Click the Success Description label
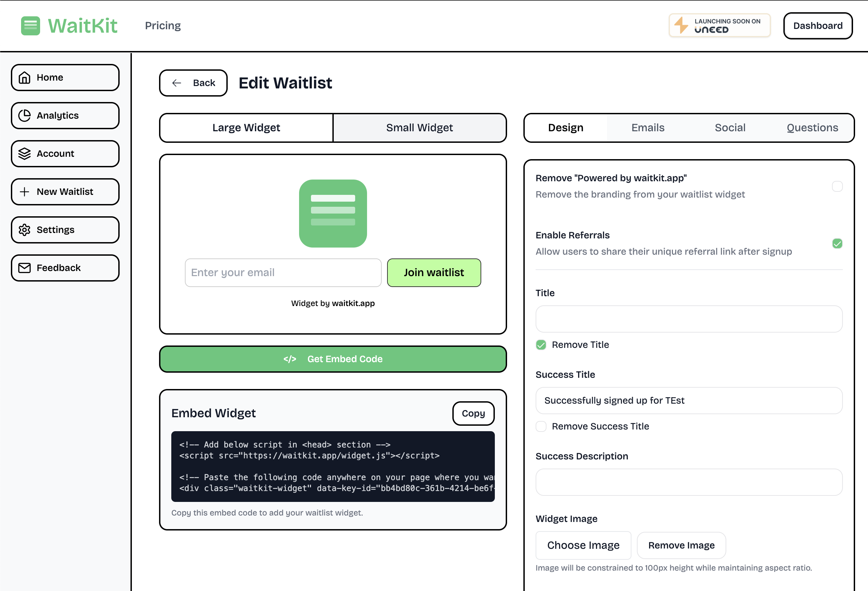Viewport: 868px width, 591px height. point(581,456)
